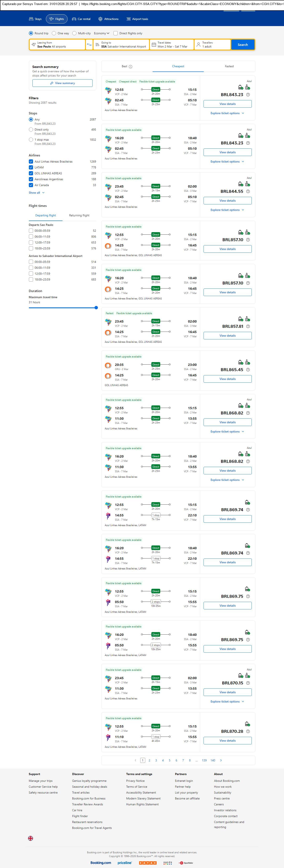
Task: Uncheck the LATAM airline filter
Action: [31, 167]
